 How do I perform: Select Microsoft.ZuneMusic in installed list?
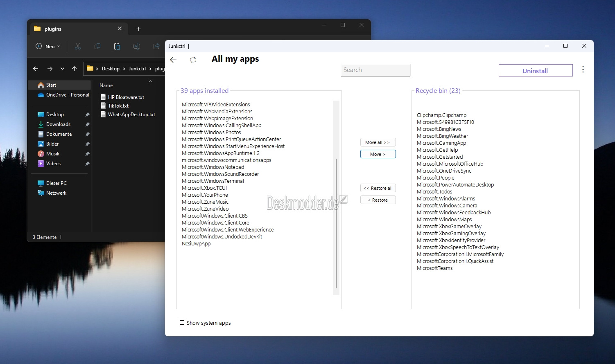pyautogui.click(x=205, y=202)
